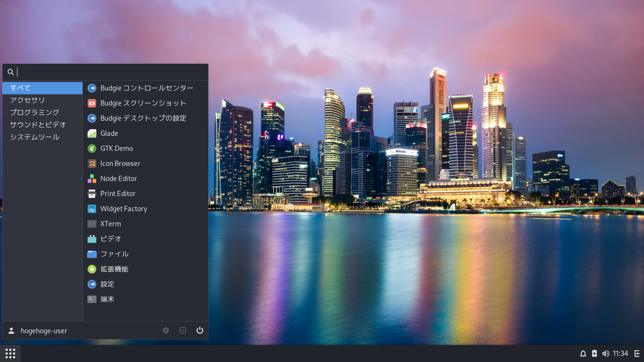The width and height of the screenshot is (644, 362).
Task: Open the Widget Factory icon
Action: point(92,209)
